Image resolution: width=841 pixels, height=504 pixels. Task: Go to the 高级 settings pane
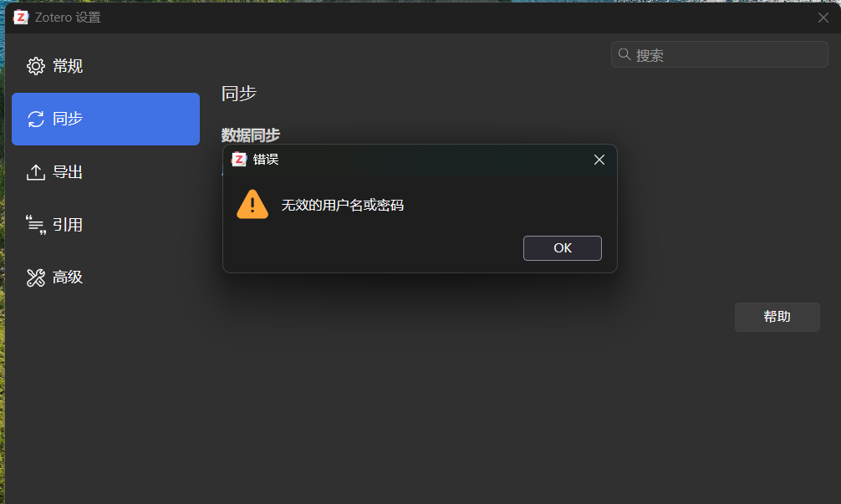tap(105, 277)
